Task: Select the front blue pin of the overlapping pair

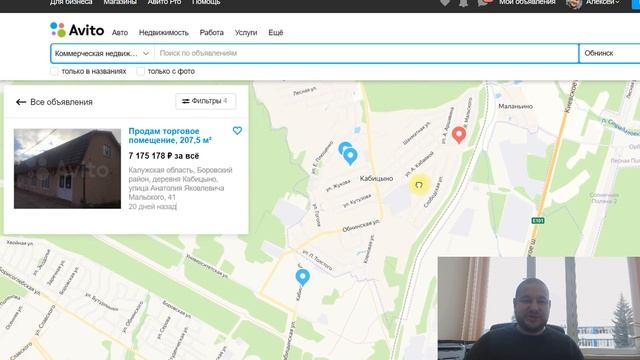Action: click(350, 156)
